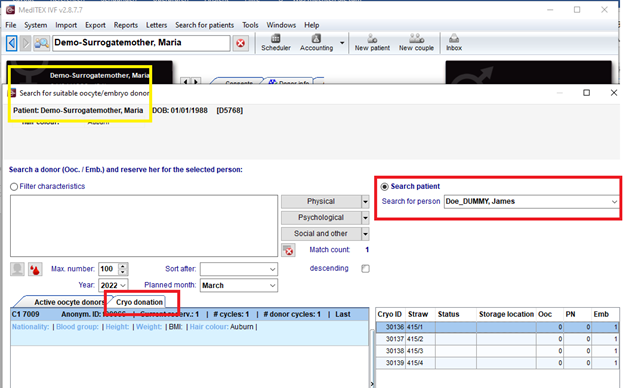Click tab scroll left arrow in main window
623x388 pixels.
(x=185, y=81)
